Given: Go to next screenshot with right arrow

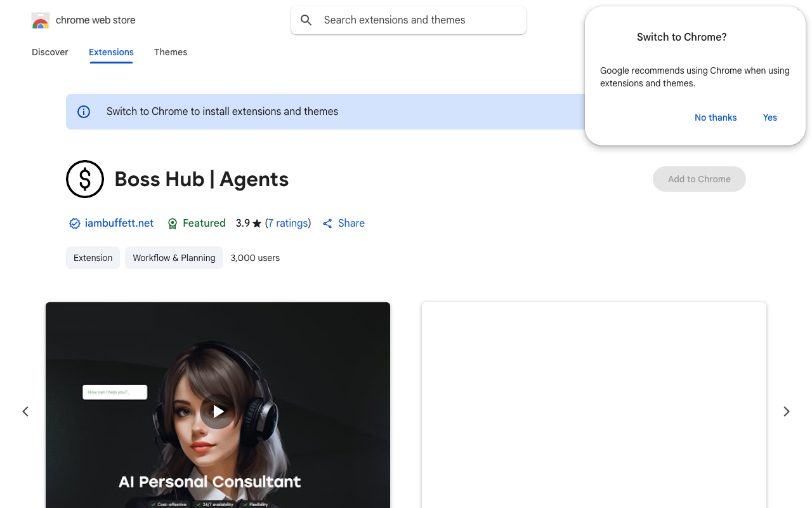Looking at the screenshot, I should click(x=787, y=411).
